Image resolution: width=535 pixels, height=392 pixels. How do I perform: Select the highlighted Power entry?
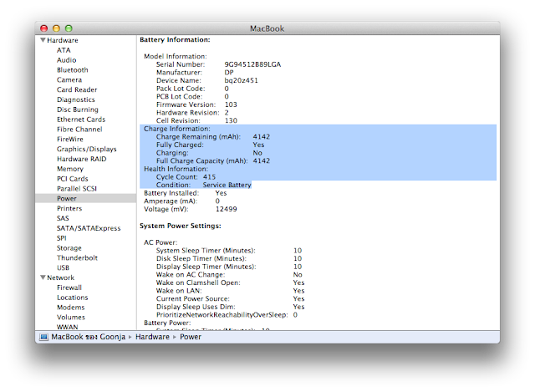tap(85, 199)
